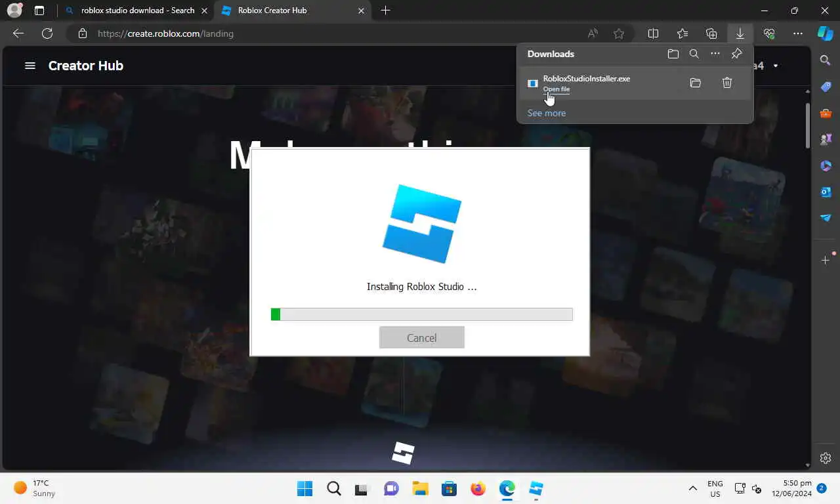Open sidebar Microsoft 365 icon
840x504 pixels.
coord(826,165)
